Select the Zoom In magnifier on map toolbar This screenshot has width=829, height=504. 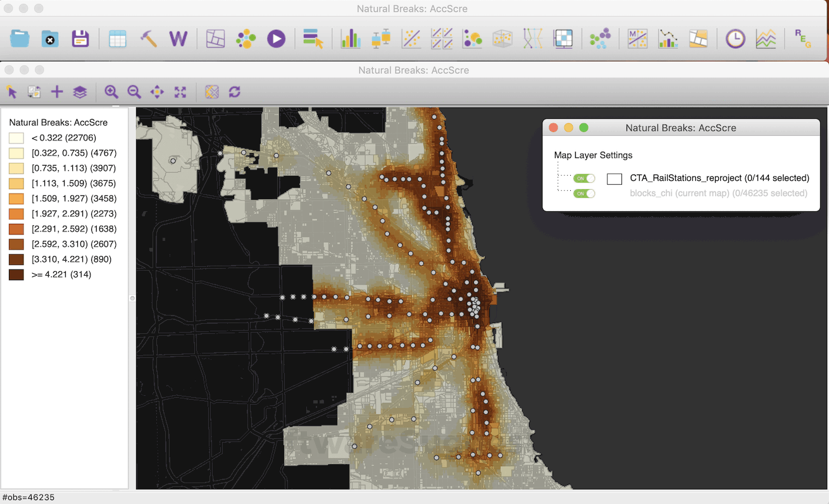(111, 92)
